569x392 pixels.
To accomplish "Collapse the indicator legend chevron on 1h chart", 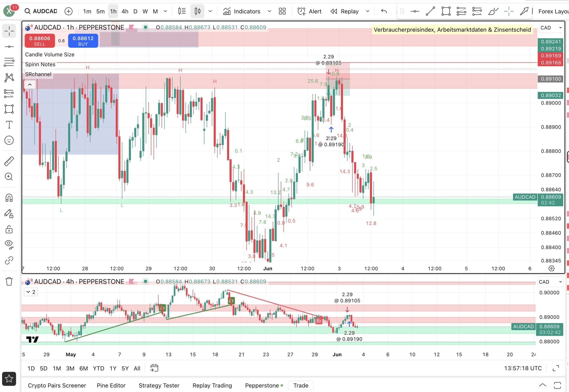I will pos(30,85).
